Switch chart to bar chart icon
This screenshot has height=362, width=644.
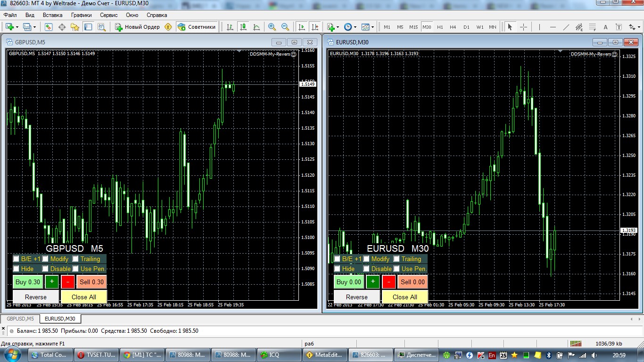click(x=230, y=27)
